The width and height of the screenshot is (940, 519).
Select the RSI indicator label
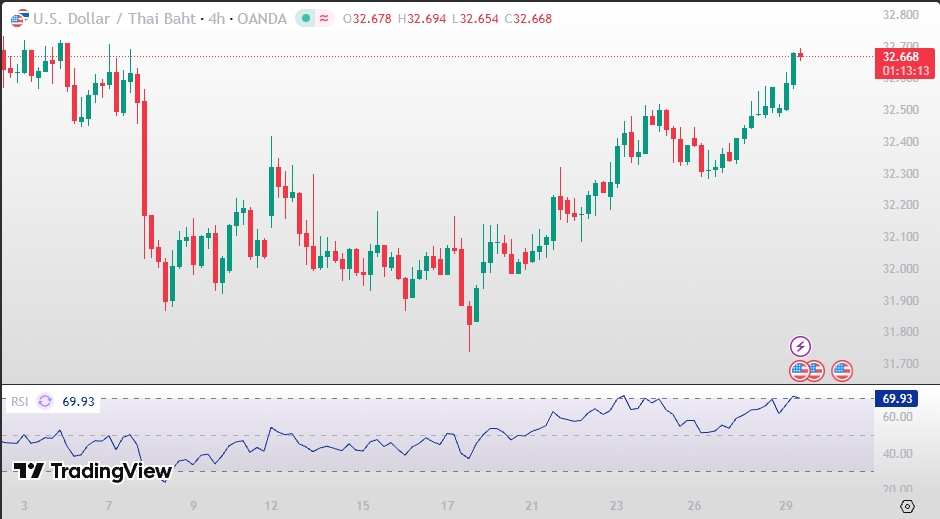click(x=19, y=402)
